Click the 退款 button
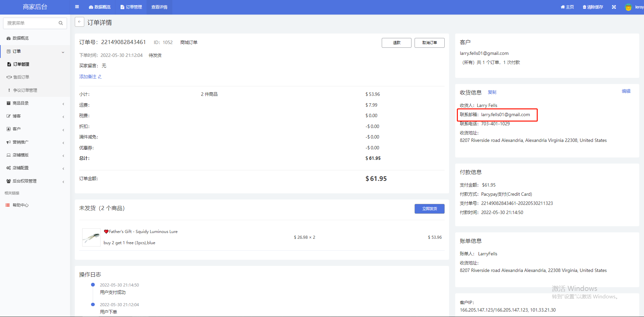The width and height of the screenshot is (644, 317). (x=396, y=43)
